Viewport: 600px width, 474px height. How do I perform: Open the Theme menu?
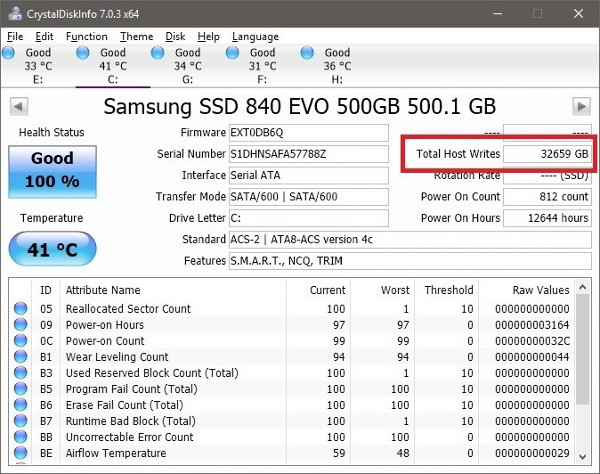[x=136, y=37]
